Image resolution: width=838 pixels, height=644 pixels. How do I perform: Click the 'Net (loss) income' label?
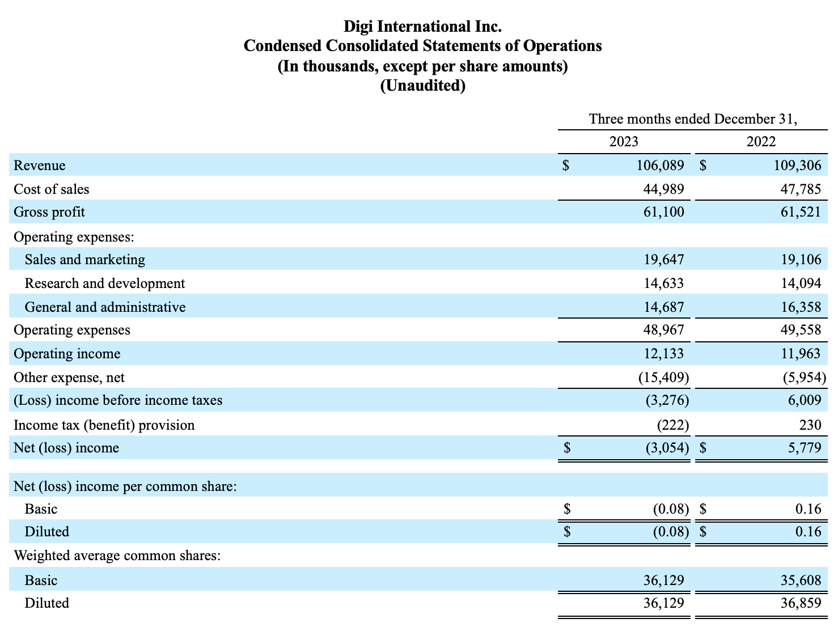click(x=66, y=448)
